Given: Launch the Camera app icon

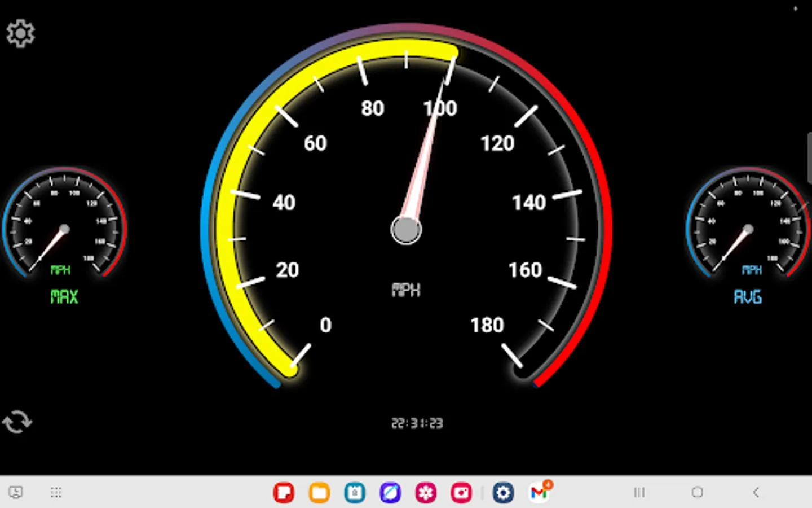Looking at the screenshot, I should (461, 492).
